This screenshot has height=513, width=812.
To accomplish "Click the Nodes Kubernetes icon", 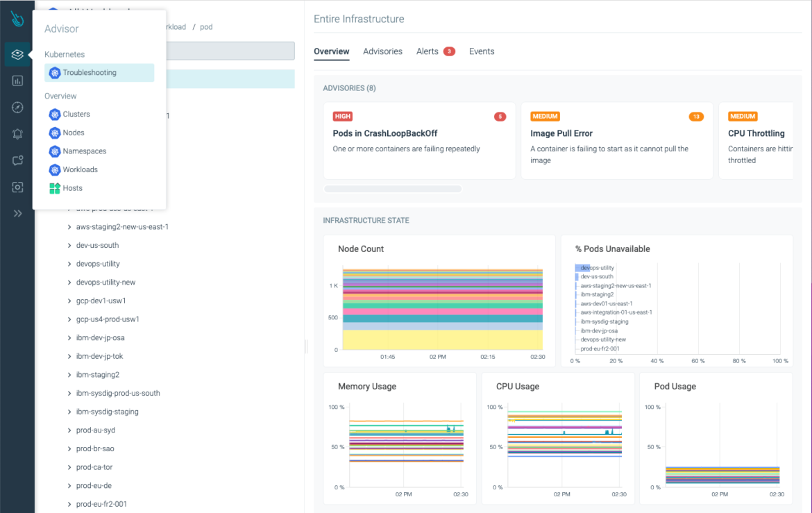I will coord(55,133).
